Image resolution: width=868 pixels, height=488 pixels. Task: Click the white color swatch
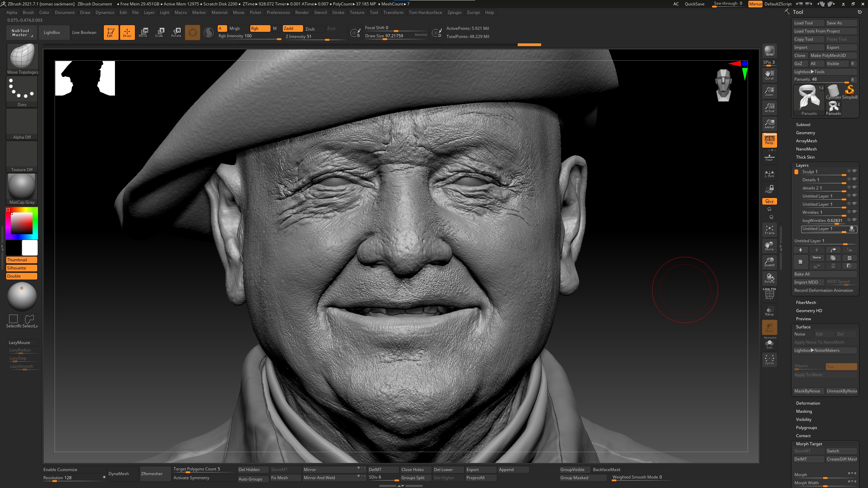30,248
